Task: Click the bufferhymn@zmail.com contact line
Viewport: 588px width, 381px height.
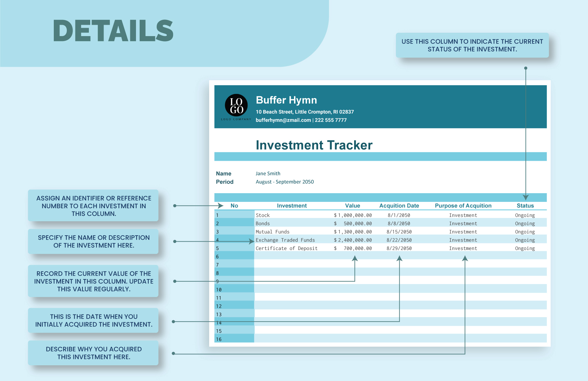Action: tap(301, 120)
